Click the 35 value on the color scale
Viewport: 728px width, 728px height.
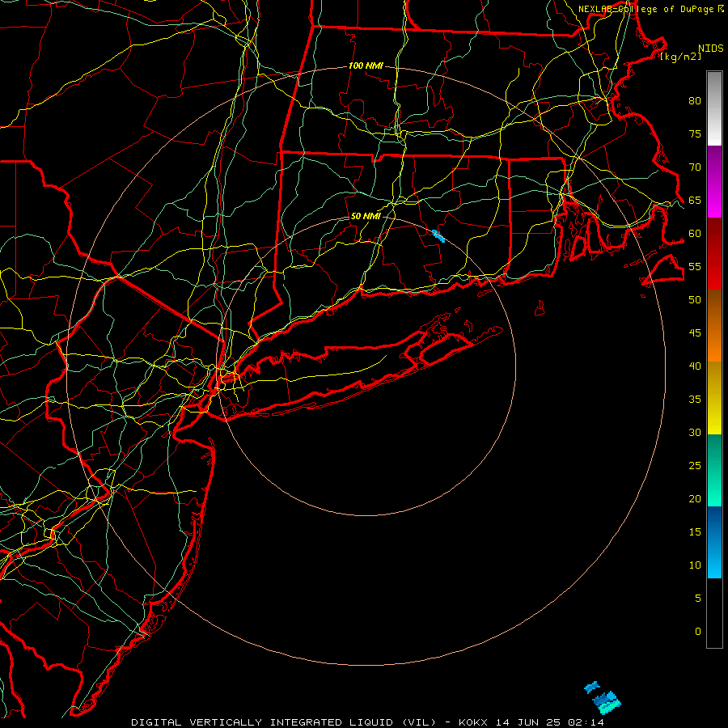point(695,400)
